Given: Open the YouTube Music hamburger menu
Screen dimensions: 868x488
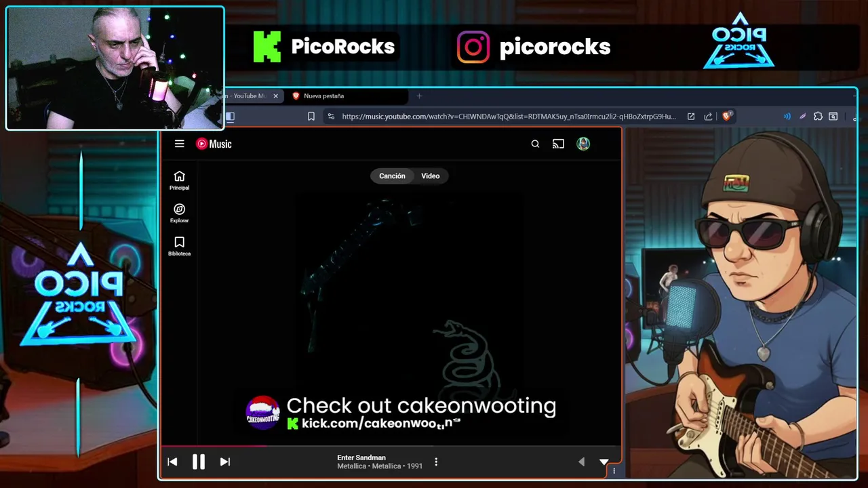Looking at the screenshot, I should (x=179, y=144).
